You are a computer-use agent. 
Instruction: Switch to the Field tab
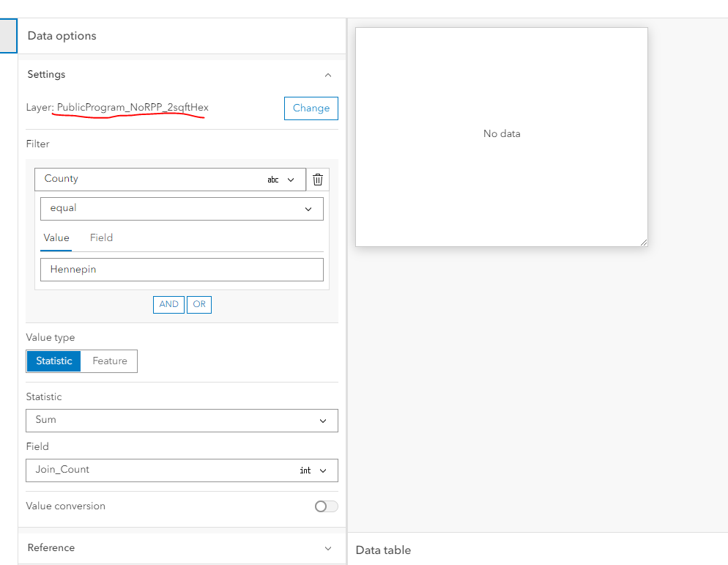pyautogui.click(x=101, y=238)
